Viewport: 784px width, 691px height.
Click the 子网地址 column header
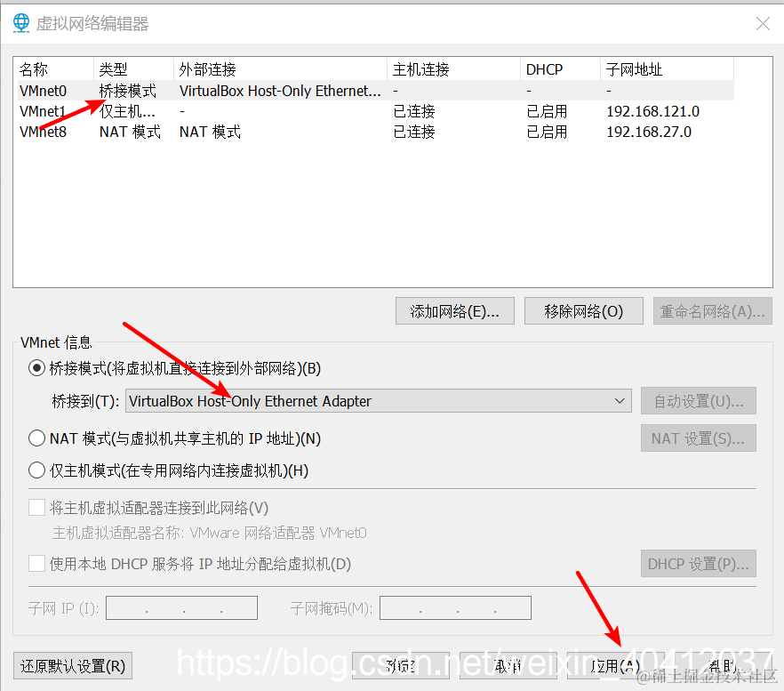(x=667, y=69)
